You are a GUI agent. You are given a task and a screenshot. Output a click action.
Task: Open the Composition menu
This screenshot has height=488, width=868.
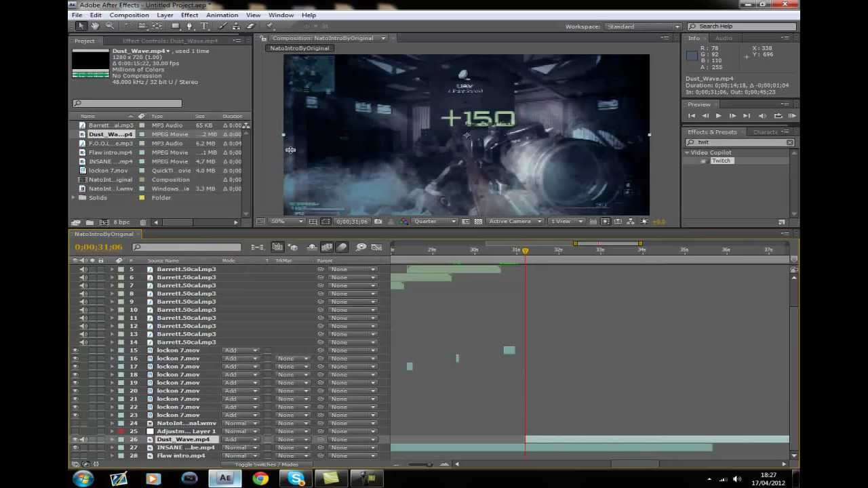coord(129,15)
